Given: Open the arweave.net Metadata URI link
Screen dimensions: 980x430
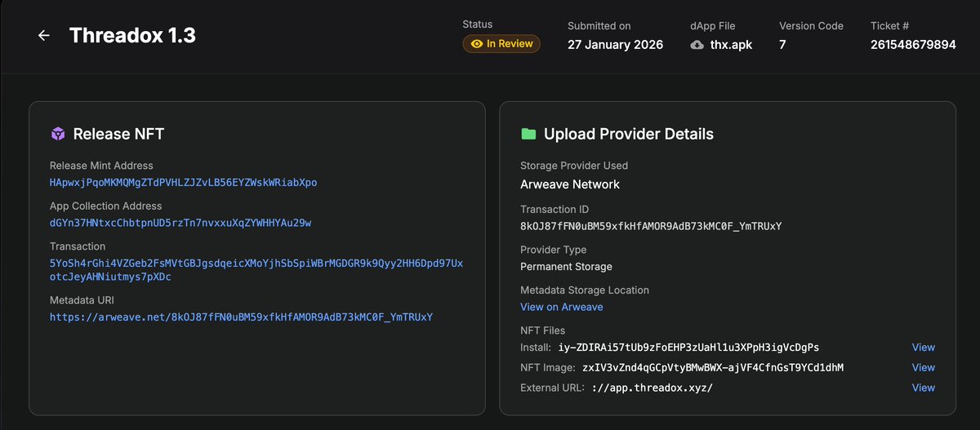Looking at the screenshot, I should tap(241, 317).
